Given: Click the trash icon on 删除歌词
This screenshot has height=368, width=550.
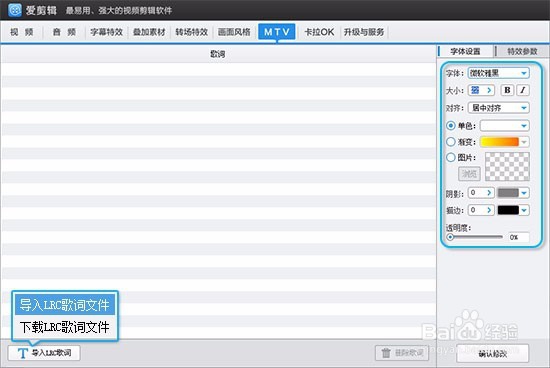Looking at the screenshot, I should pyautogui.click(x=386, y=353).
